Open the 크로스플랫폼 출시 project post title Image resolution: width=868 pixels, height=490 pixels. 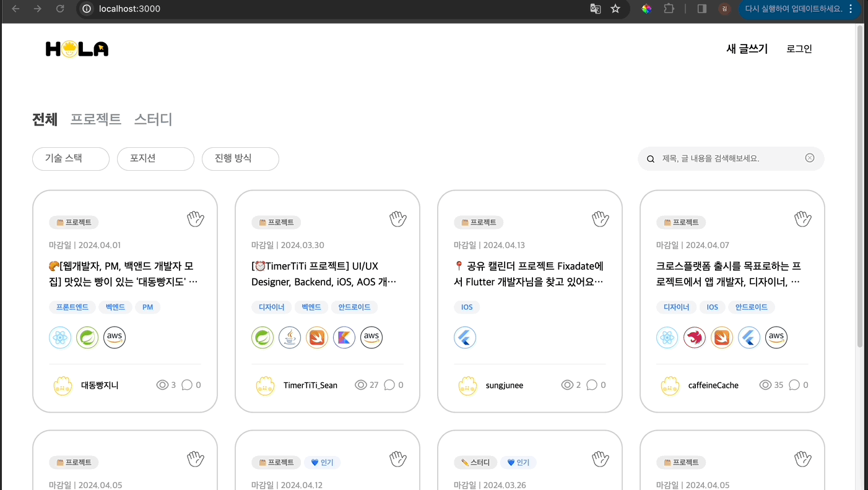[729, 274]
